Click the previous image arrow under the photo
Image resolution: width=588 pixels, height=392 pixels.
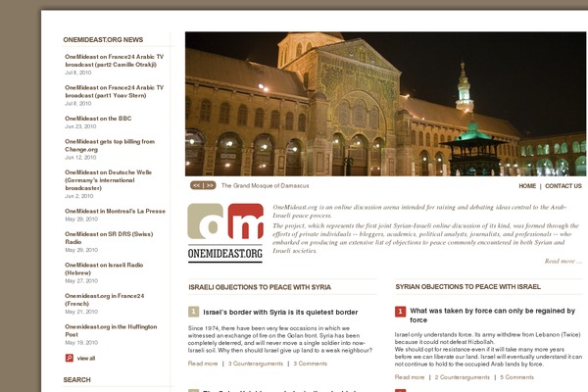(x=197, y=185)
